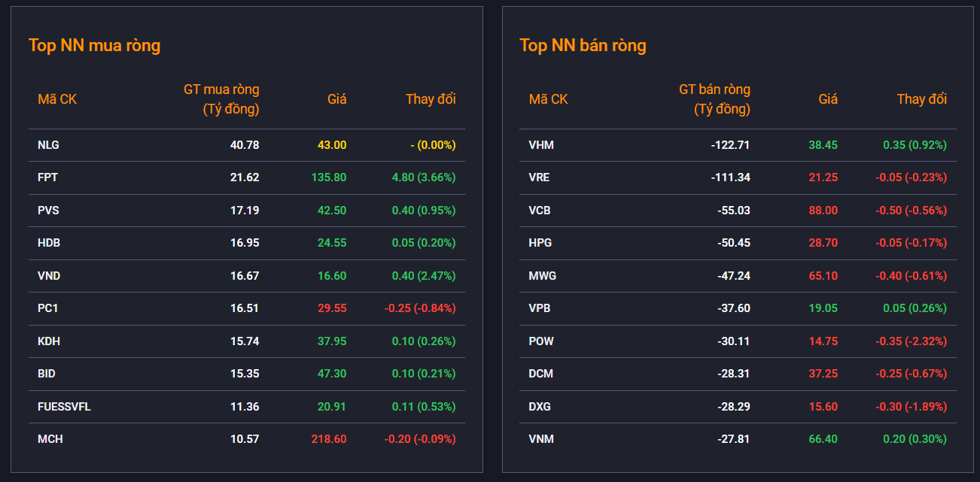This screenshot has width=980, height=482.
Task: Click MCH price 218.60
Action: pos(329,439)
